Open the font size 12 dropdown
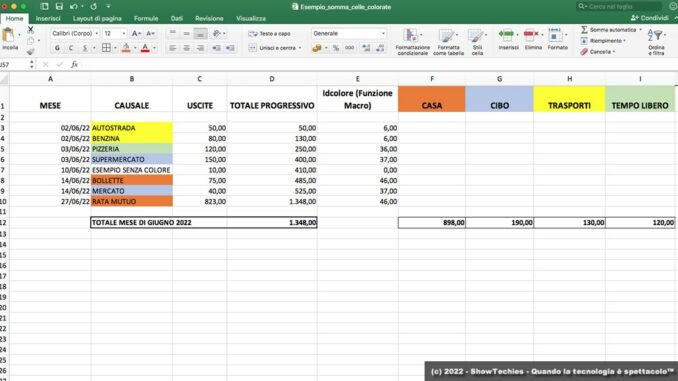 pyautogui.click(x=123, y=33)
